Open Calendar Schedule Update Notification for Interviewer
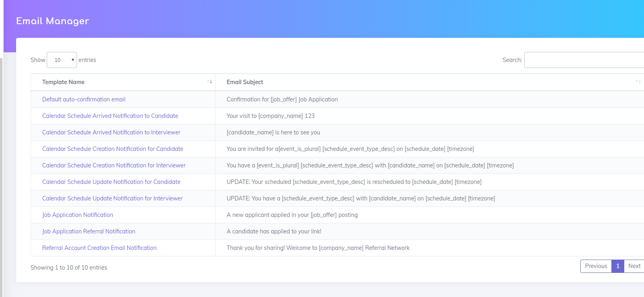644x297 pixels. [x=112, y=198]
